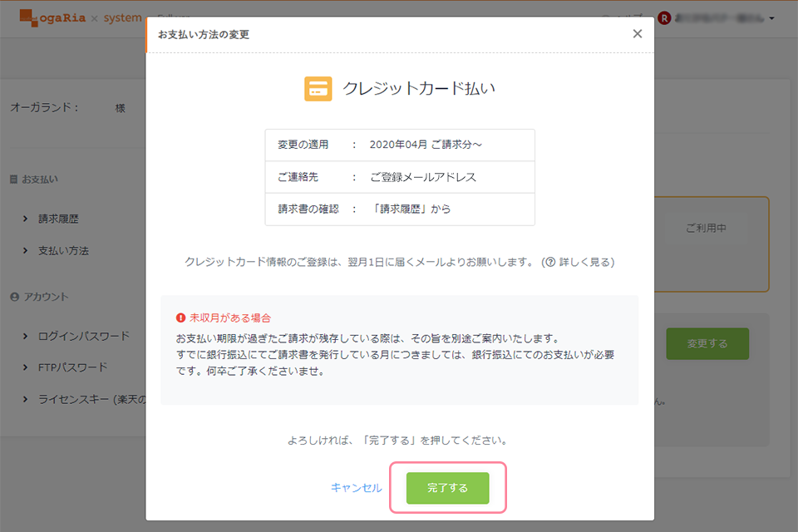This screenshot has width=798, height=532.
Task: Click the お支払い sidebar heading
Action: [x=40, y=180]
